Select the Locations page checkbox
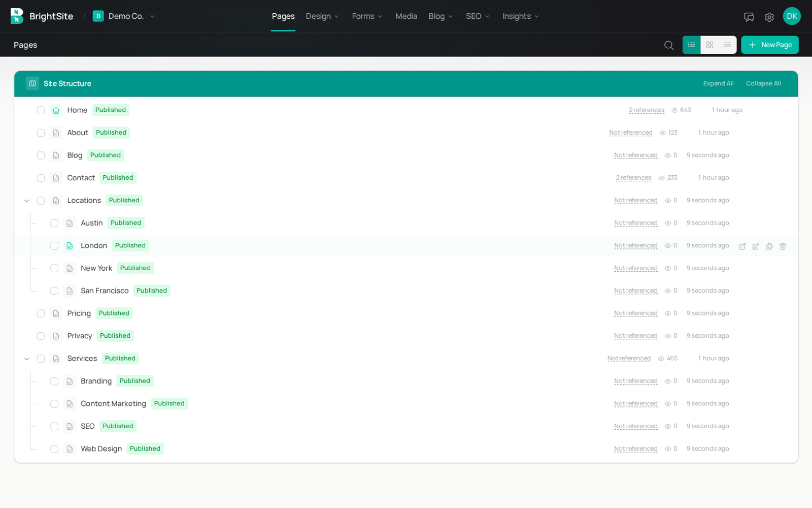This screenshot has height=508, width=812. (41, 201)
